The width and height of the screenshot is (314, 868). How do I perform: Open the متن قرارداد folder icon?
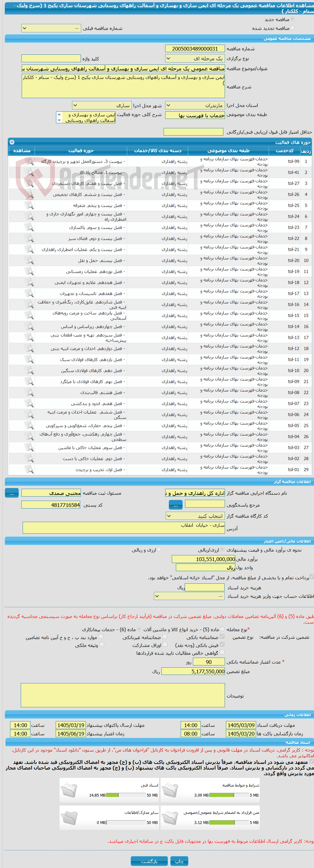coord(170,818)
